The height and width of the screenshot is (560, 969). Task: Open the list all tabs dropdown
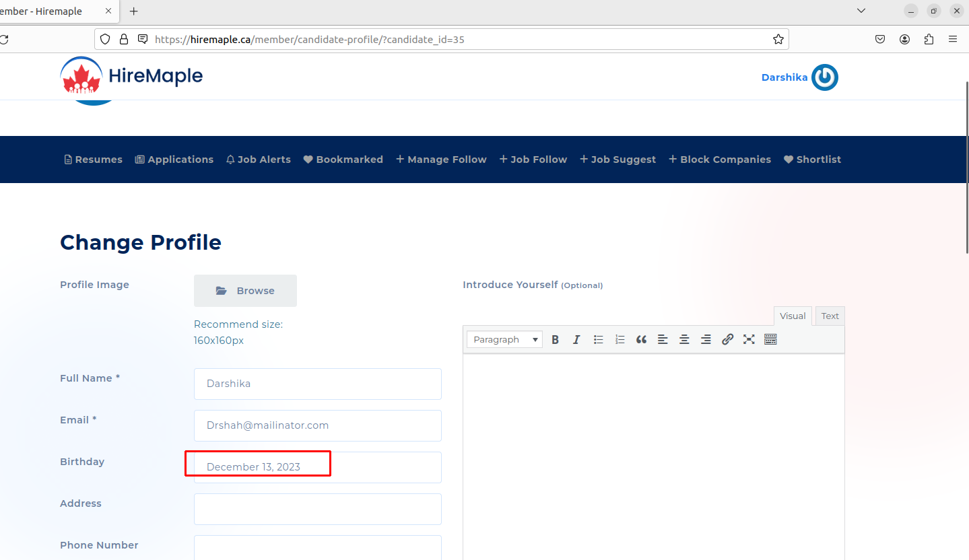(861, 11)
